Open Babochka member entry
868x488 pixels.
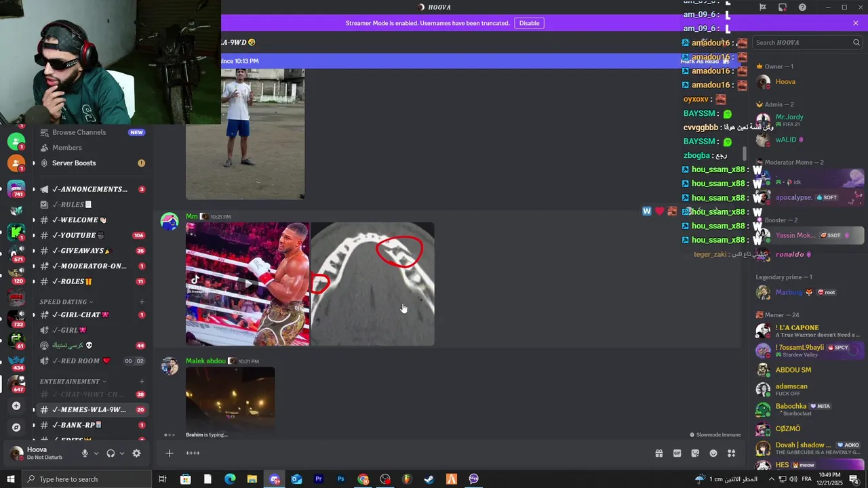(x=809, y=409)
